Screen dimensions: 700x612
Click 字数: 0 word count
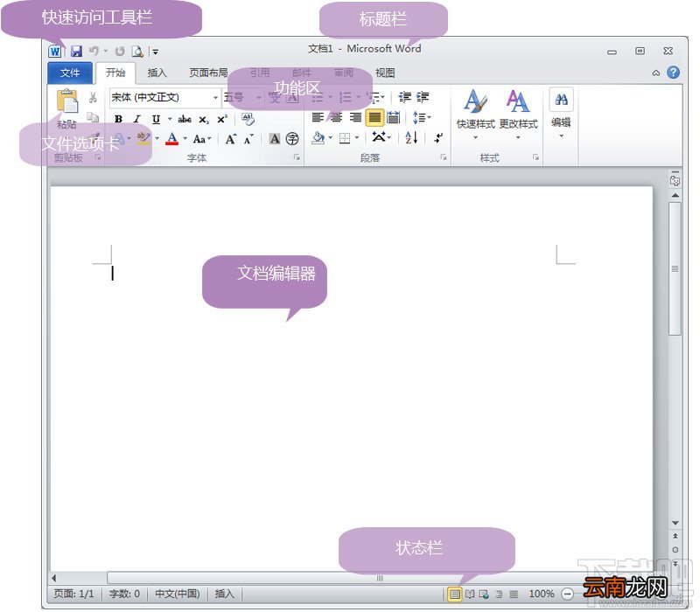click(x=124, y=594)
